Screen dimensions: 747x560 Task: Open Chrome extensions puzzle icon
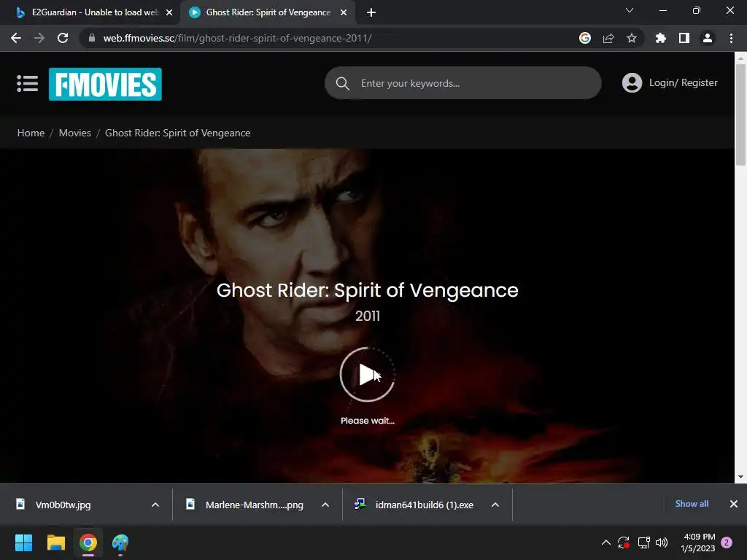tap(661, 38)
